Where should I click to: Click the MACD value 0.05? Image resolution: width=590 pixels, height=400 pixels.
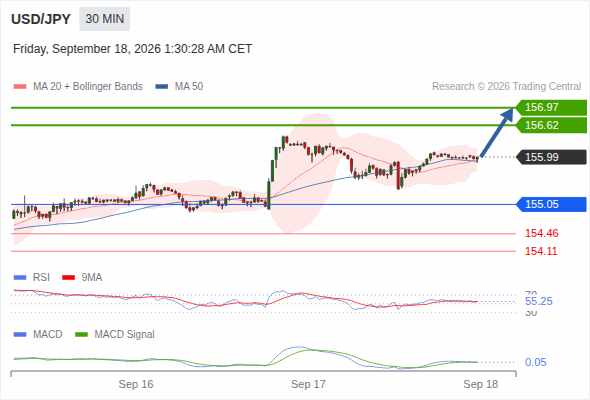pyautogui.click(x=536, y=362)
